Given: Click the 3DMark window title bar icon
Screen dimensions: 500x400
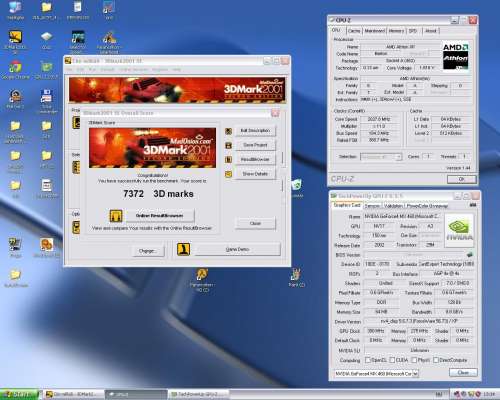Looking at the screenshot, I should click(x=68, y=61).
